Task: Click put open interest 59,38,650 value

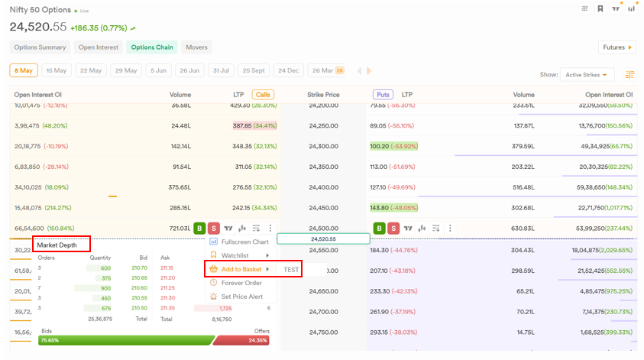Action: [591, 187]
